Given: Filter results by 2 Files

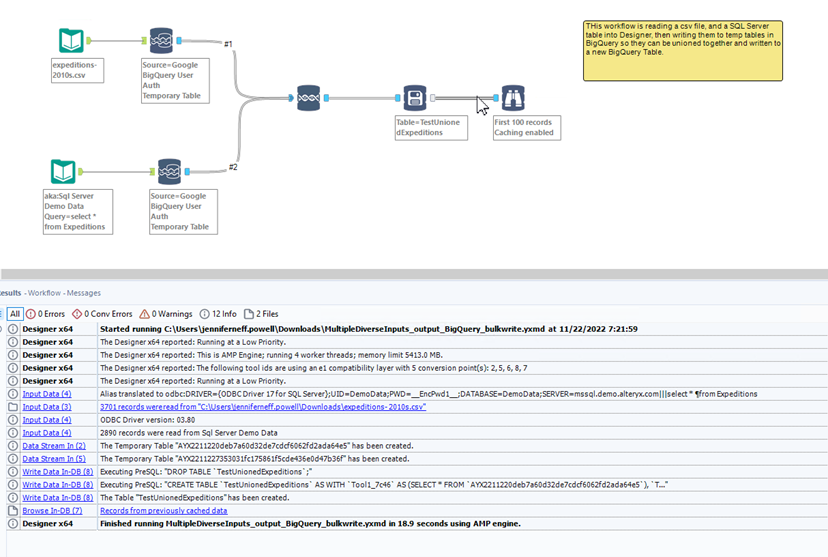Looking at the screenshot, I should [x=261, y=314].
